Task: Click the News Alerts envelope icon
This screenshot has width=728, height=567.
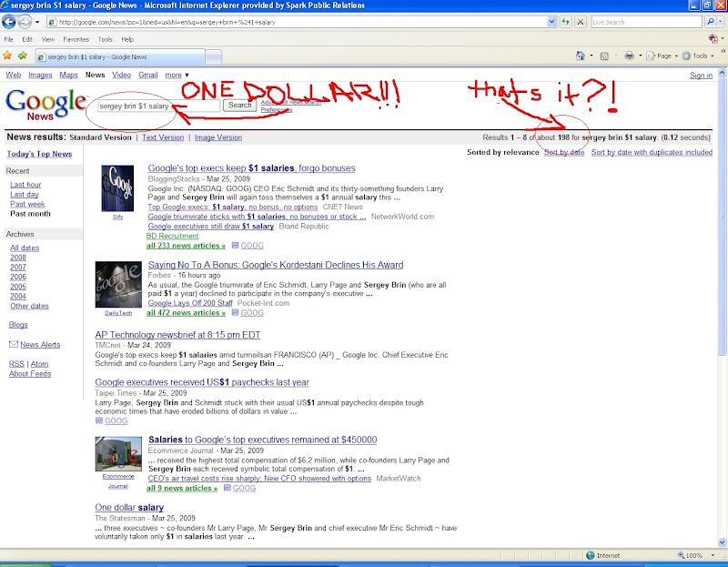Action: [x=14, y=344]
